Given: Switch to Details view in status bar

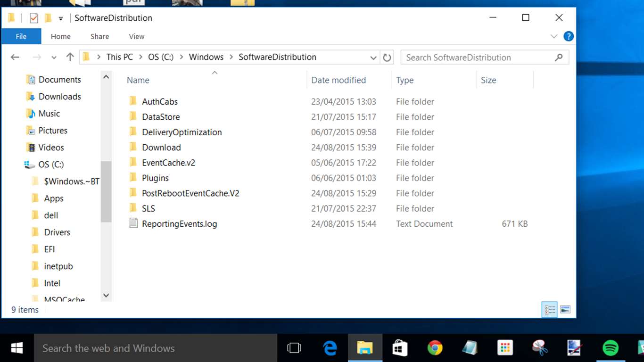Looking at the screenshot, I should click(x=550, y=310).
